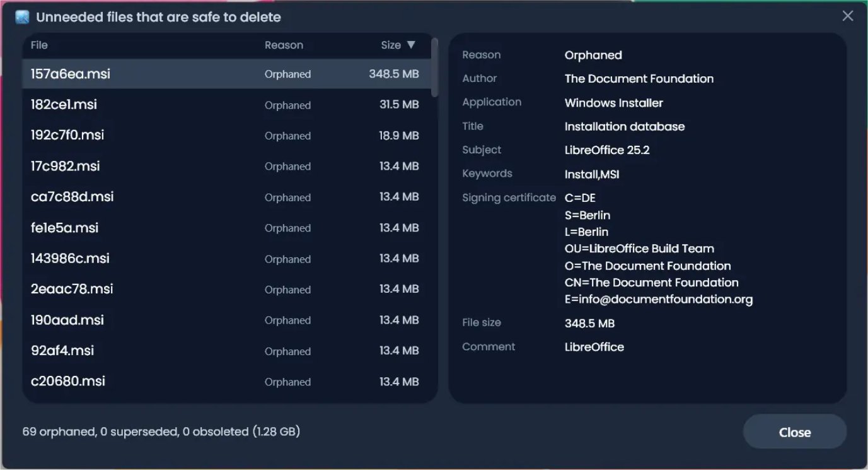Click the LibreOffice 25.2 subject value
The height and width of the screenshot is (470, 868).
pos(607,150)
